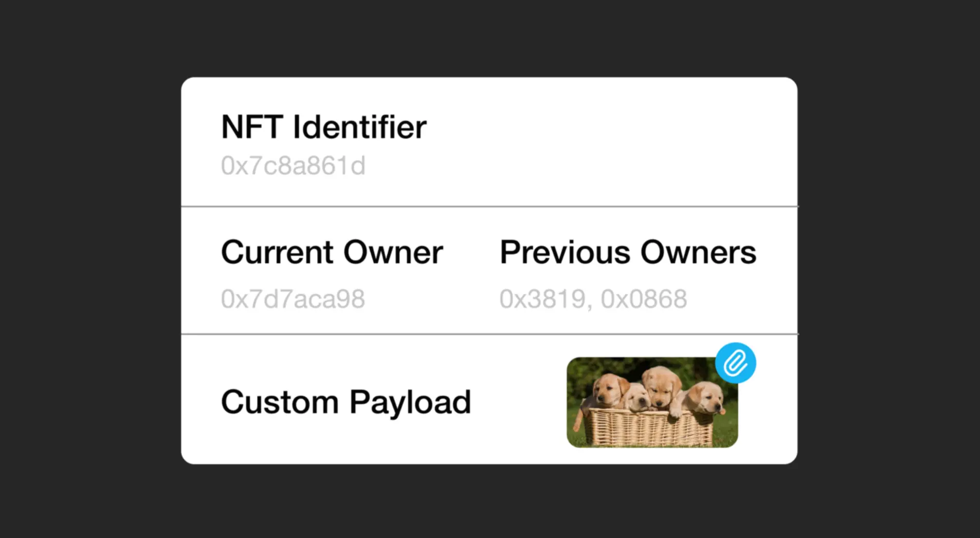Select the current owner address 0x7d7aca98
The width and height of the screenshot is (980, 538).
(x=293, y=299)
